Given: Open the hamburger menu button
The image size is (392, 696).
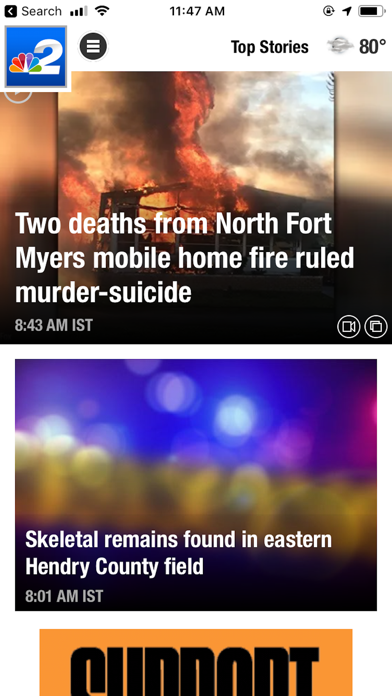Looking at the screenshot, I should point(93,46).
